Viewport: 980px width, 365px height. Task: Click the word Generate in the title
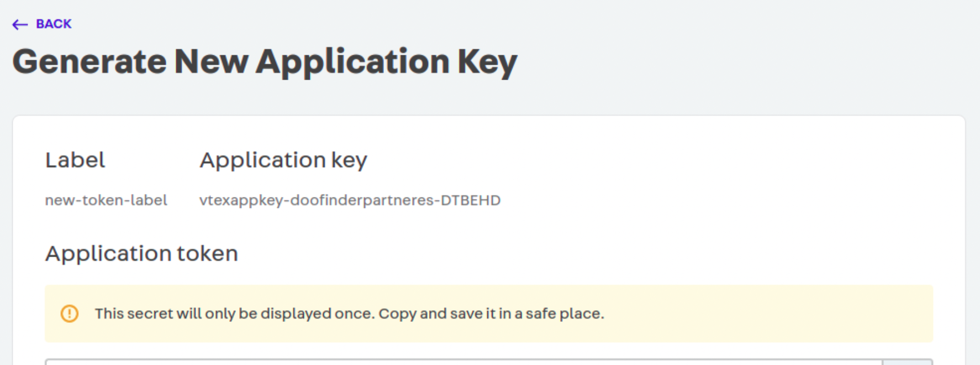click(89, 61)
